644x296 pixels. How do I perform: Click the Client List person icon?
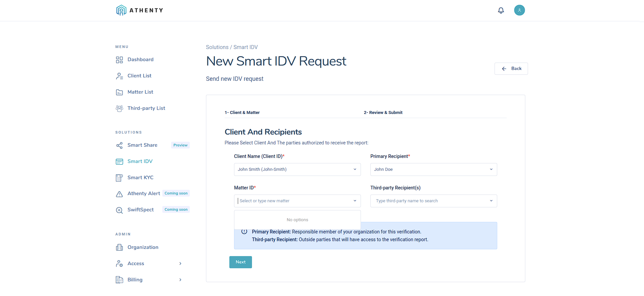coord(119,76)
